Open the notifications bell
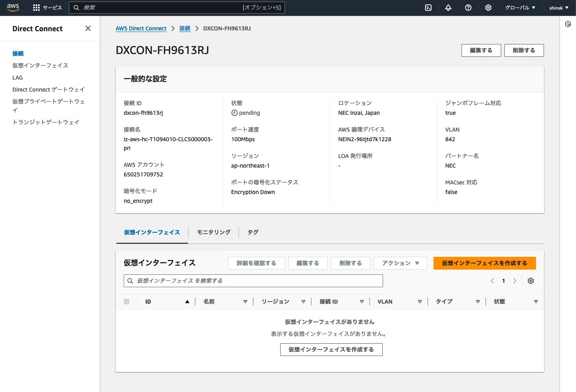The image size is (576, 392). point(448,8)
